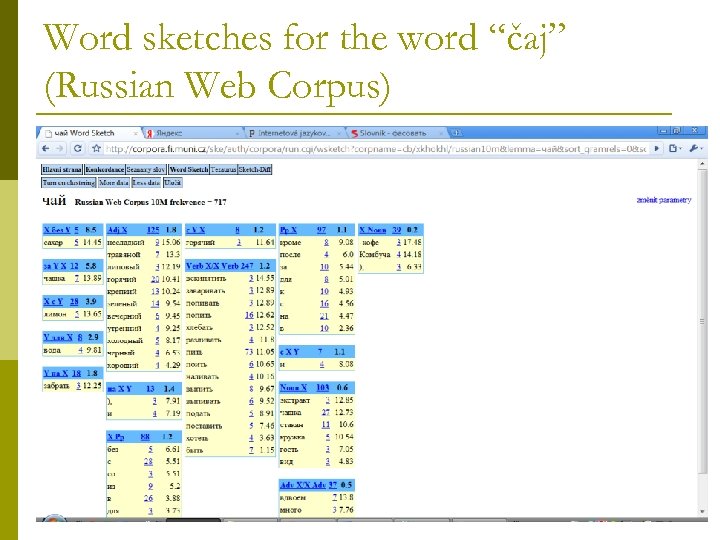
Task: Close the чай Word Sketch tab
Action: pyautogui.click(x=135, y=134)
